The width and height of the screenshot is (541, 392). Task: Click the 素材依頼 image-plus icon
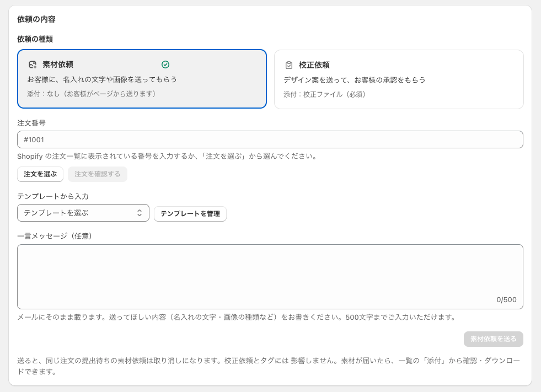tap(33, 65)
